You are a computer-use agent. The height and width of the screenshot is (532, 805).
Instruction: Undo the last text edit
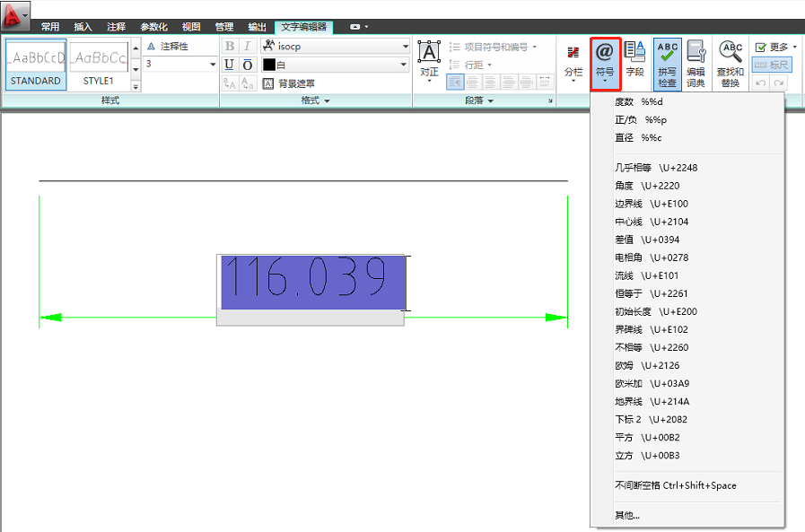761,83
